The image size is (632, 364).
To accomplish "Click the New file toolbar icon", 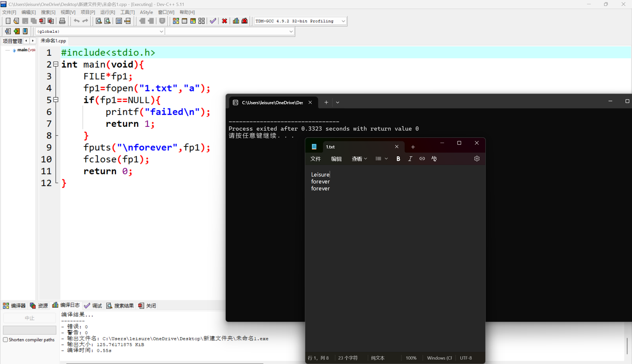I will click(x=8, y=21).
